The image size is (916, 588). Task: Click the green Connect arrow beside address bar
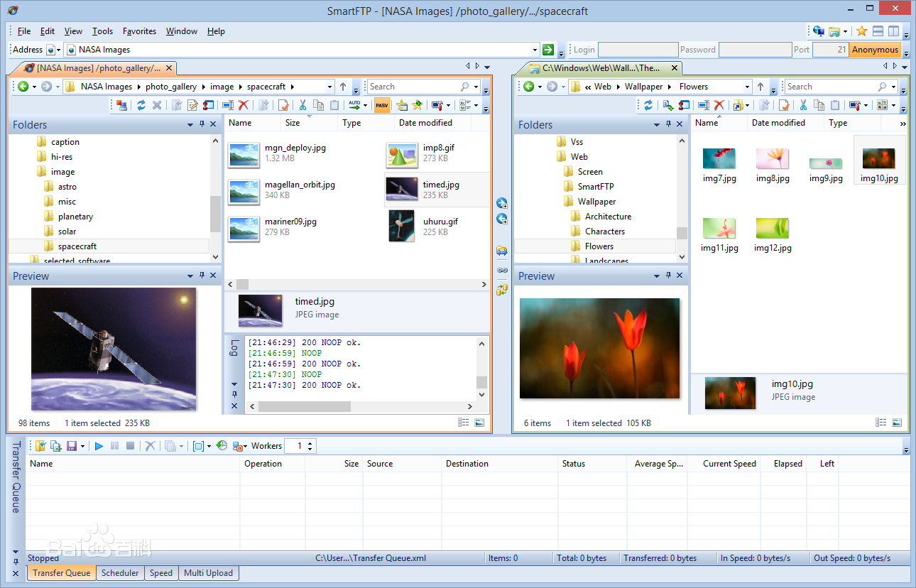[x=547, y=50]
